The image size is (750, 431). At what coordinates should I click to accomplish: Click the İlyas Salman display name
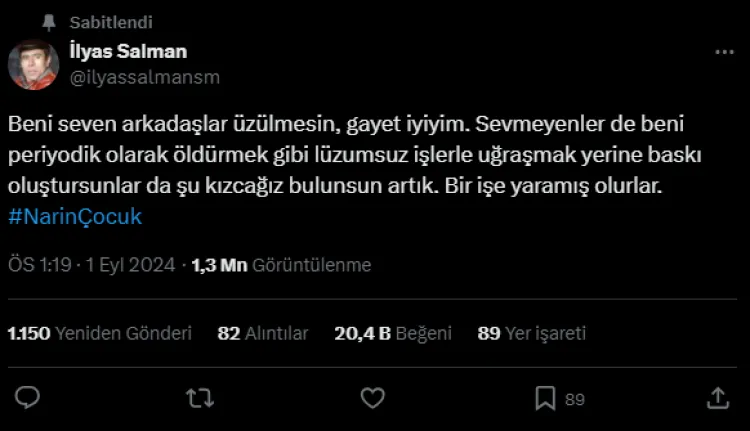[128, 51]
